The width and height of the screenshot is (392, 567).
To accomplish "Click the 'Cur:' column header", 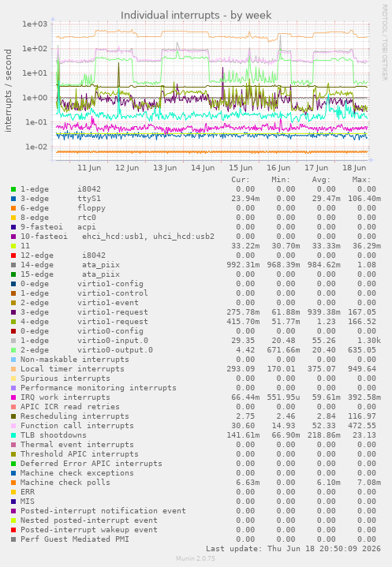I will (241, 180).
